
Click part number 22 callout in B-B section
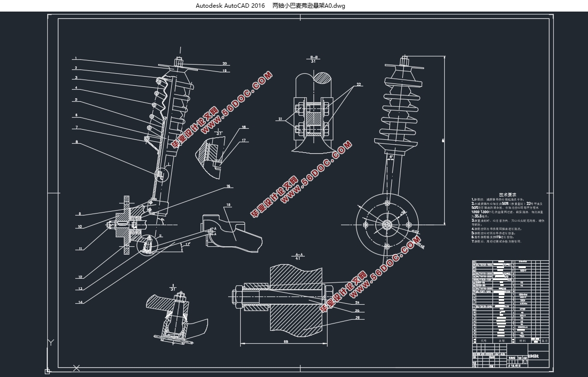[x=358, y=84]
